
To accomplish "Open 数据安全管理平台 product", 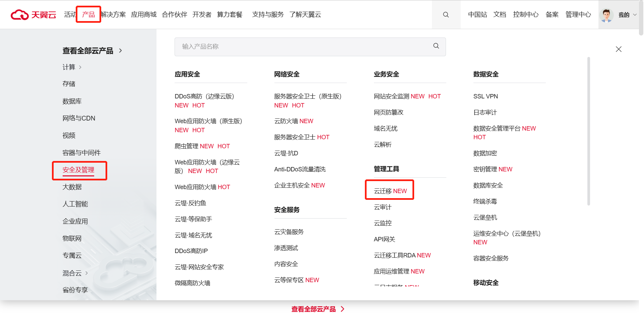I will click(497, 129).
